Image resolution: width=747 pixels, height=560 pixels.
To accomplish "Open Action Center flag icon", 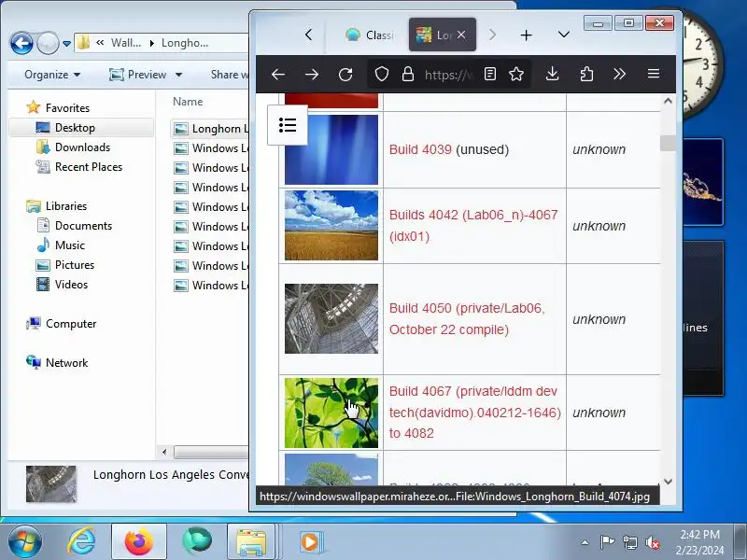I will coord(606,542).
